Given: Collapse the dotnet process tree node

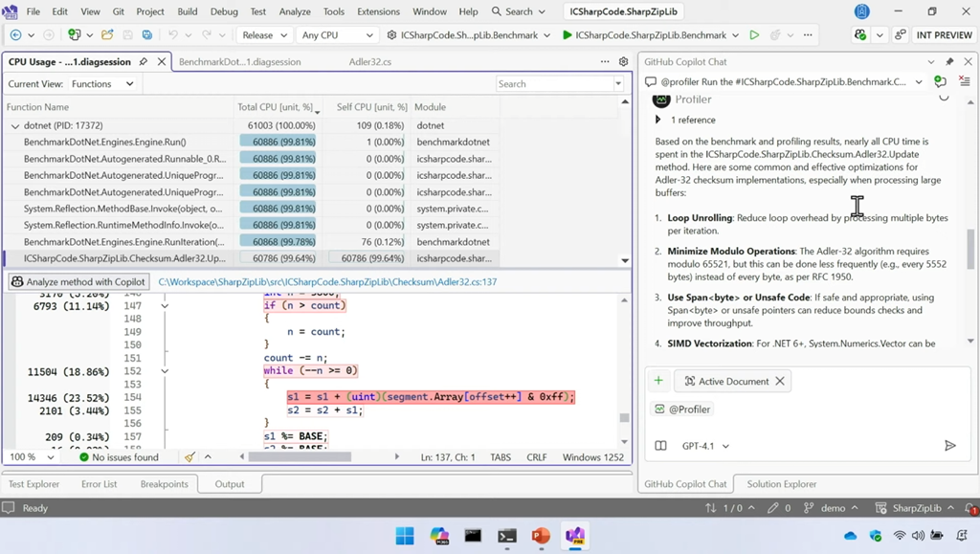Looking at the screenshot, I should point(14,125).
